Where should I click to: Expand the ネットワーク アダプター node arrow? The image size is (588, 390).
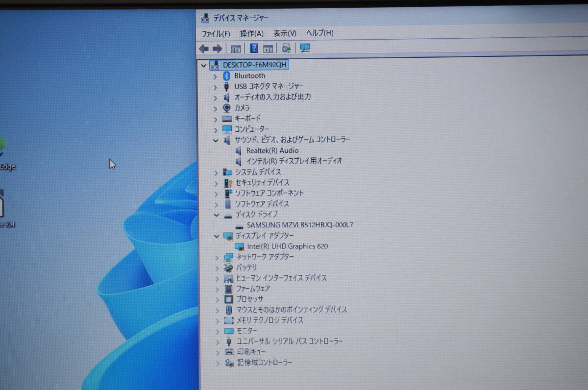click(217, 257)
